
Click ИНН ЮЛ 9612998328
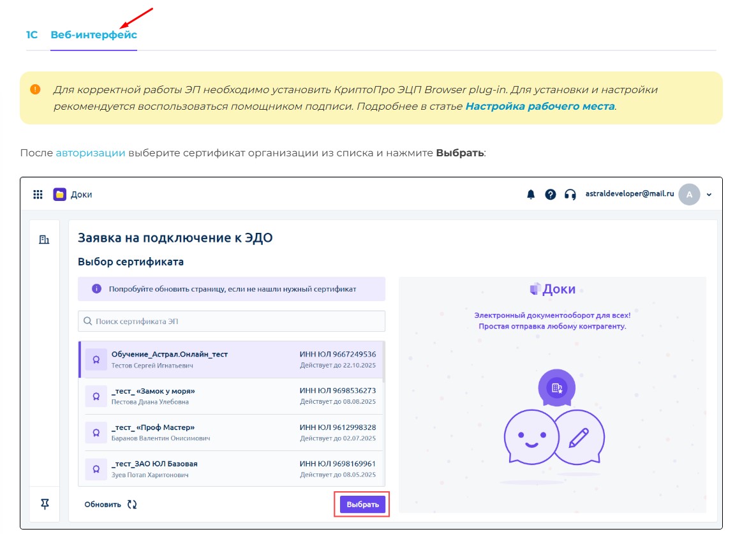click(337, 427)
